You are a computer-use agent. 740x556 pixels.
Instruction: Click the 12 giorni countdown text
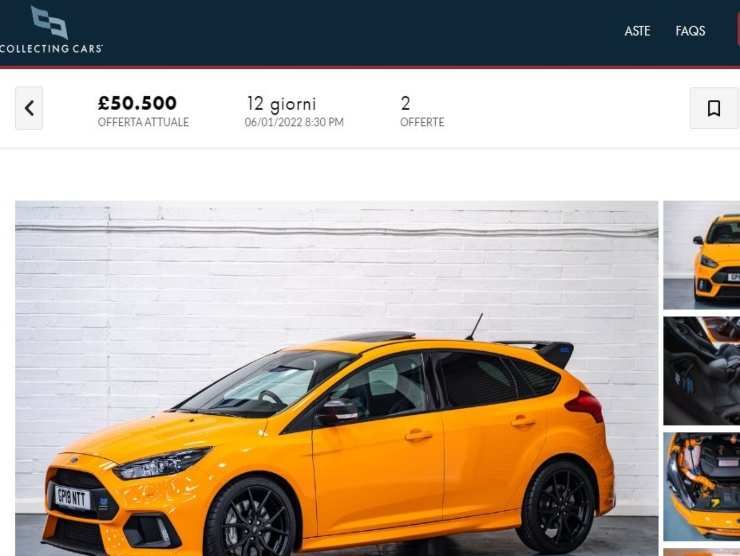pos(281,103)
